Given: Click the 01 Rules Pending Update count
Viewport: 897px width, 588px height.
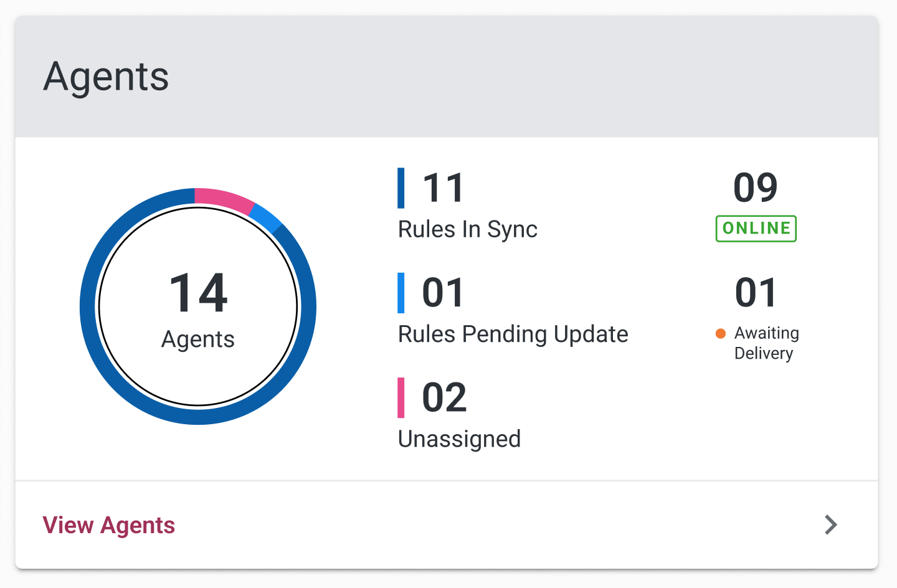Looking at the screenshot, I should coord(444,292).
